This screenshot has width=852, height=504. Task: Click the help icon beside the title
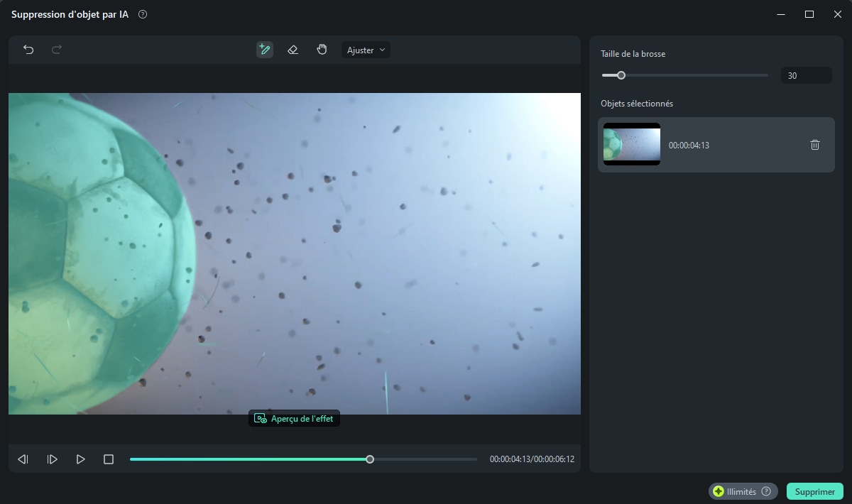143,14
